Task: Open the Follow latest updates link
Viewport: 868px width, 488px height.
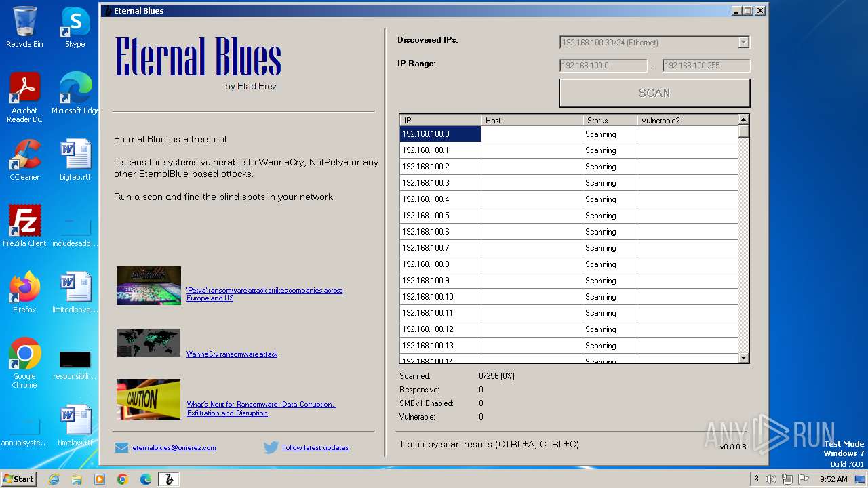Action: [315, 447]
